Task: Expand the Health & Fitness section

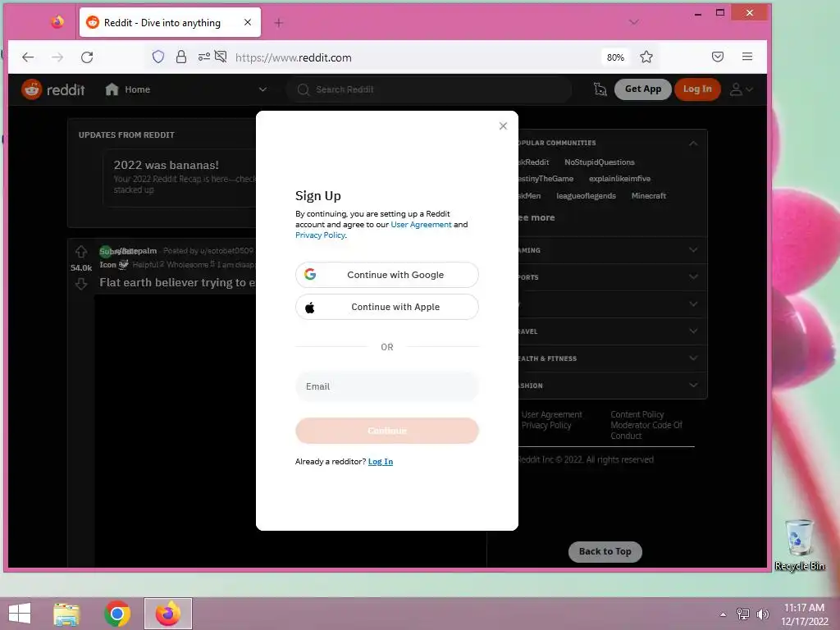Action: pos(693,358)
